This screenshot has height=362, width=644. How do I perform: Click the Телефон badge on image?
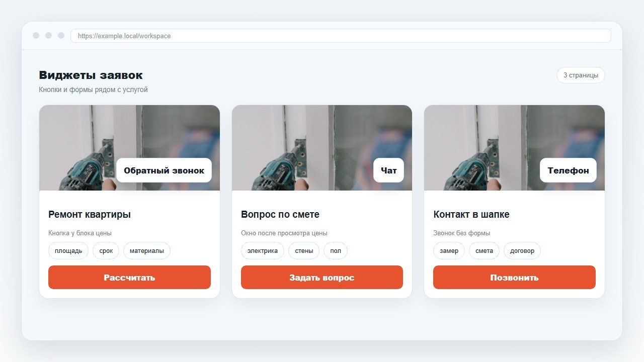(568, 170)
